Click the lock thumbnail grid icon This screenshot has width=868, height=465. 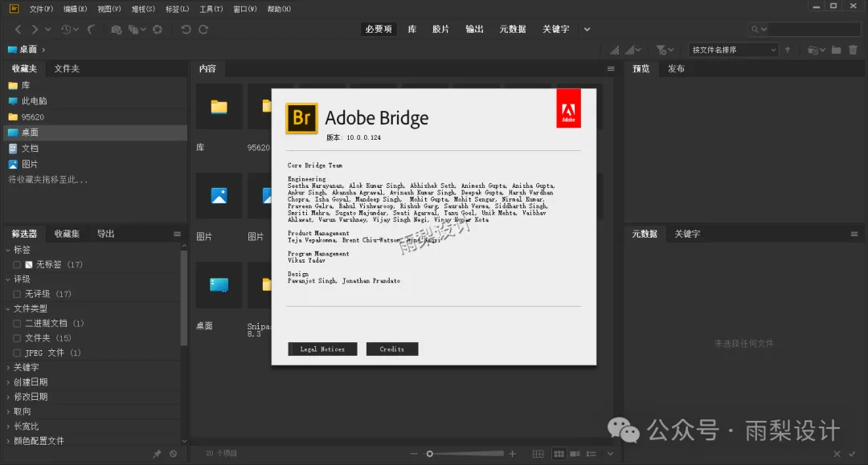pos(538,454)
